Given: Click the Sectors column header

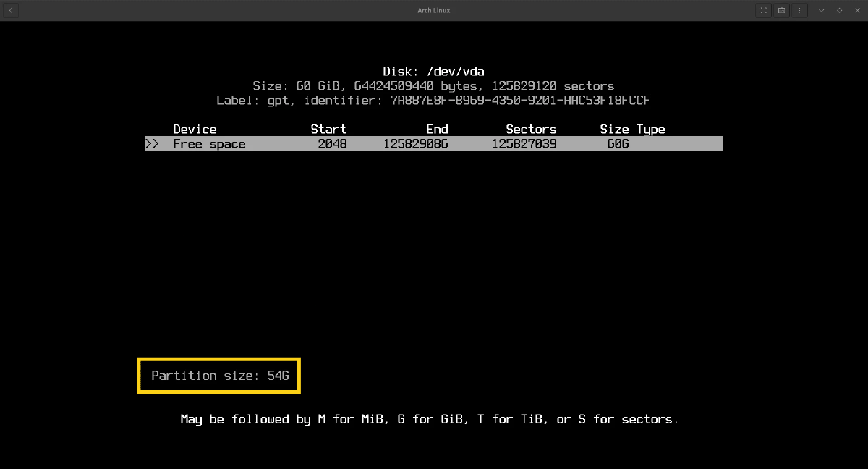Looking at the screenshot, I should click(531, 130).
